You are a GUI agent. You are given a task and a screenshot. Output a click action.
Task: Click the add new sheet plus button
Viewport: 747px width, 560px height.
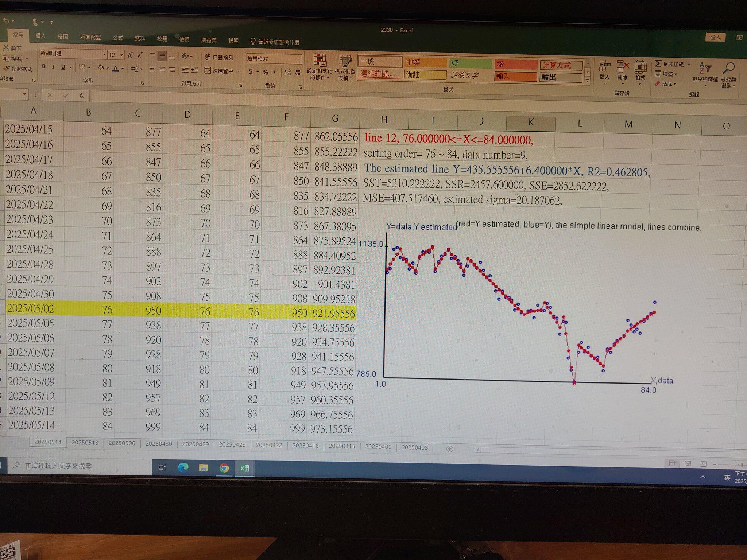(450, 449)
